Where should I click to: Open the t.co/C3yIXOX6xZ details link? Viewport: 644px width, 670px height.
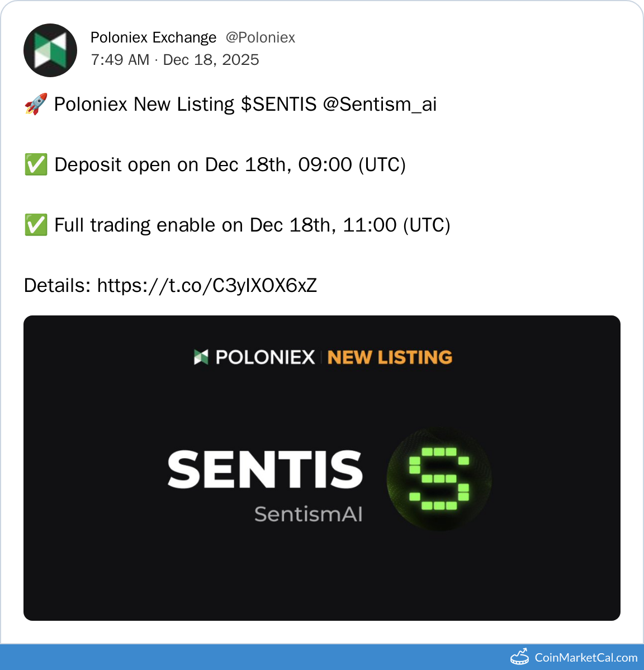pyautogui.click(x=207, y=285)
